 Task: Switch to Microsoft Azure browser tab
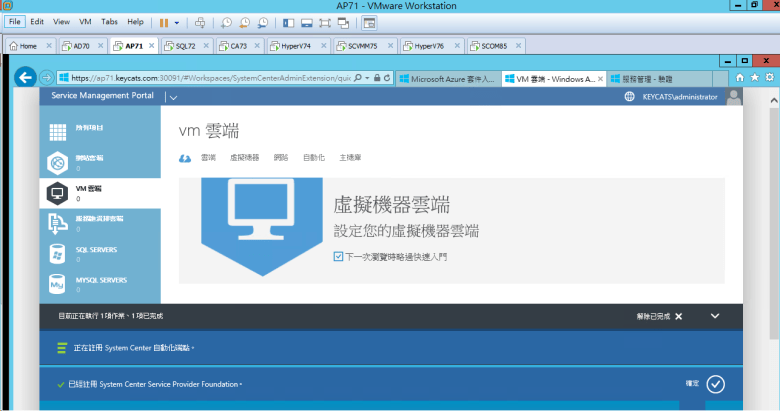(446, 77)
